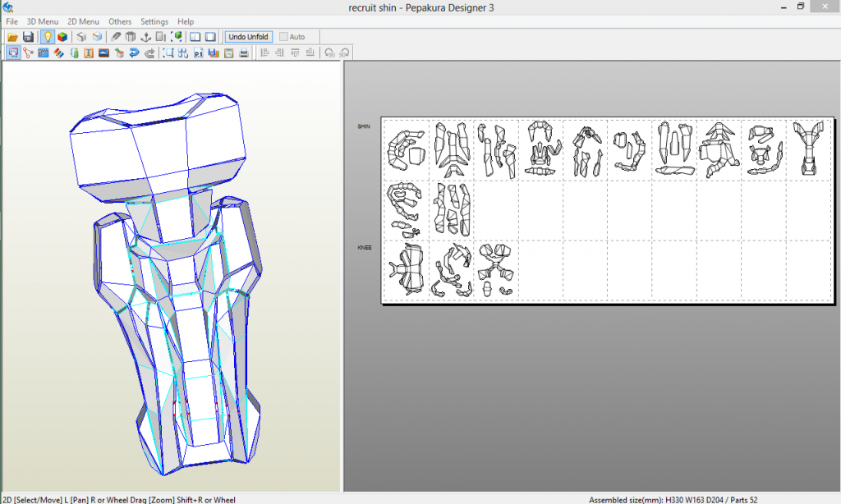
Task: Open the File menu
Action: pos(11,21)
